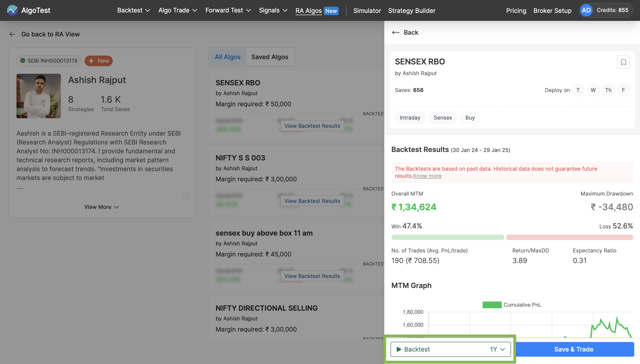Click the 1.6 K Total Saves stat
640x364 pixels.
point(115,104)
